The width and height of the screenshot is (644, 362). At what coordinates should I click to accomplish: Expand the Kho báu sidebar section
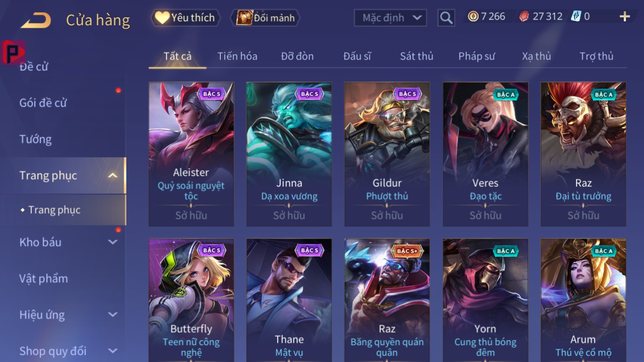click(113, 242)
